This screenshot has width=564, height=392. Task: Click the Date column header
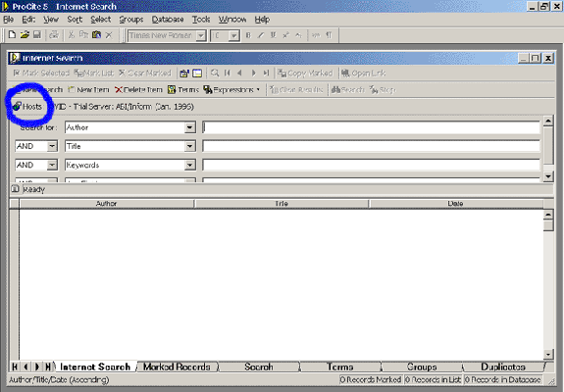455,204
